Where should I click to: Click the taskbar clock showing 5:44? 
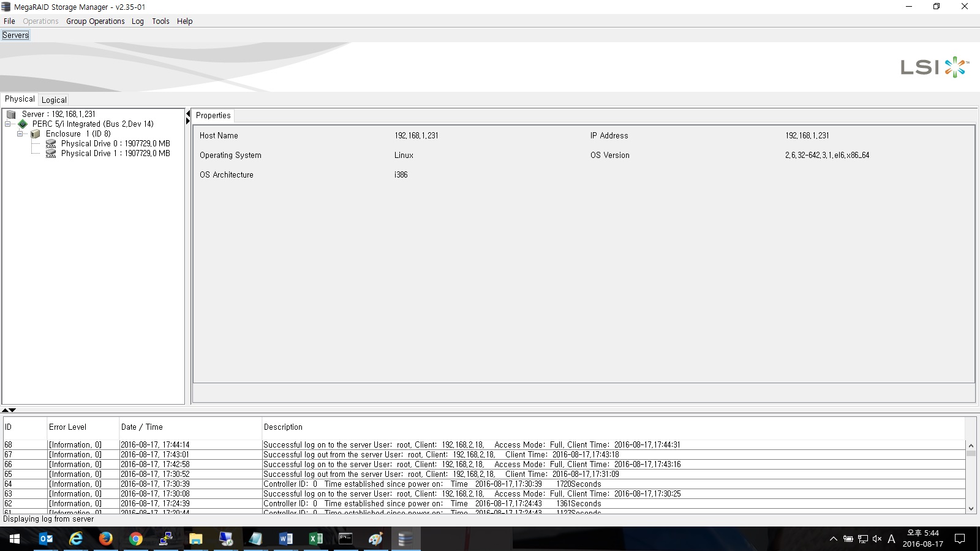tap(923, 539)
